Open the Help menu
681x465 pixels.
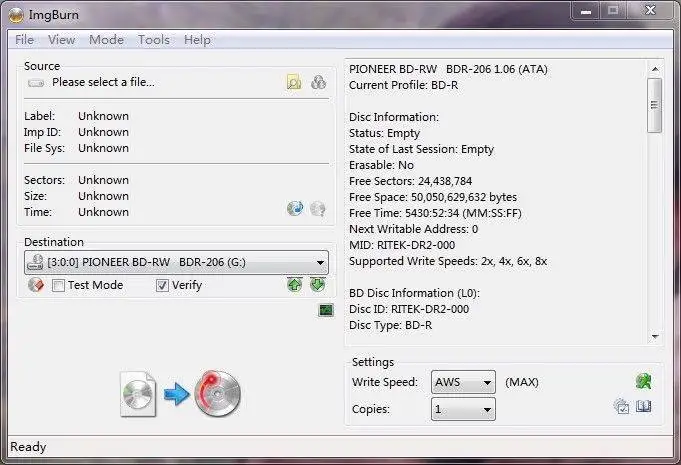point(197,40)
